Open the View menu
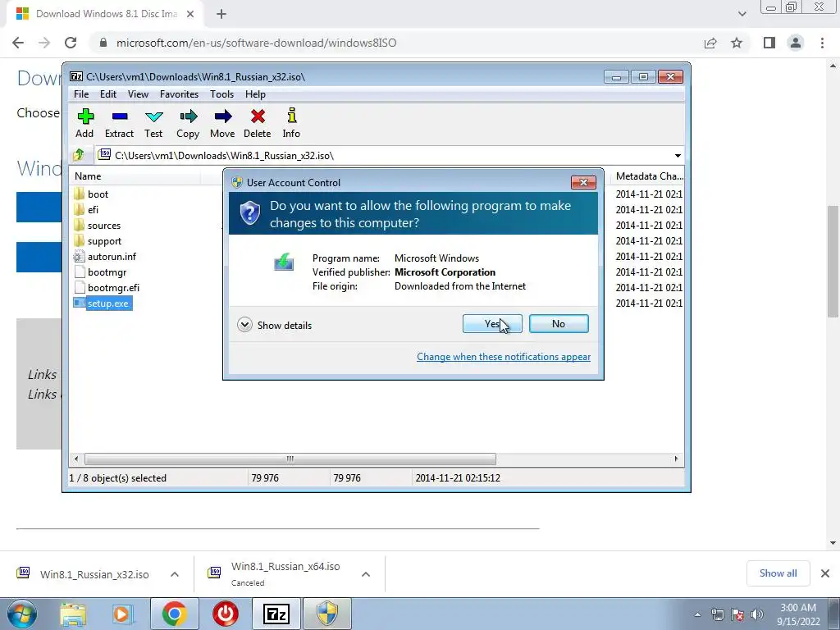840x630 pixels. click(x=138, y=94)
